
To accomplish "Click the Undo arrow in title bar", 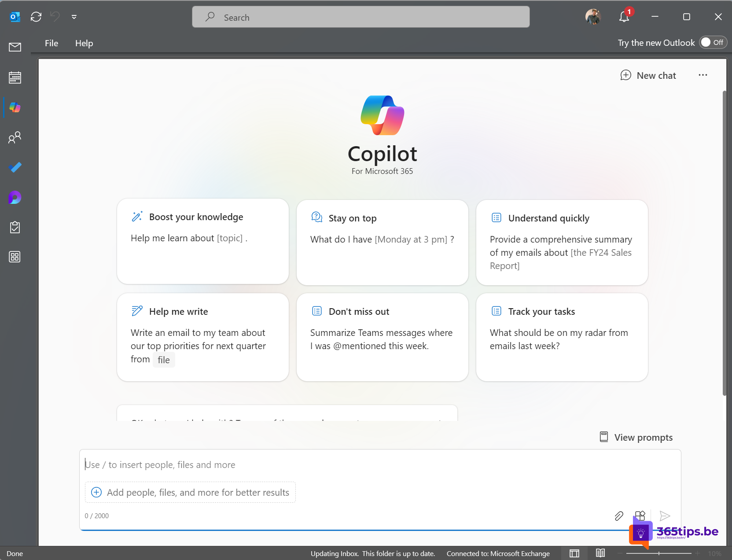I will [x=55, y=17].
